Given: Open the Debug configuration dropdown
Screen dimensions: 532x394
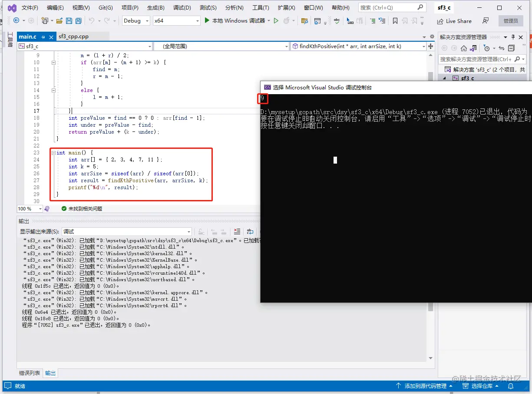Looking at the screenshot, I should 135,20.
